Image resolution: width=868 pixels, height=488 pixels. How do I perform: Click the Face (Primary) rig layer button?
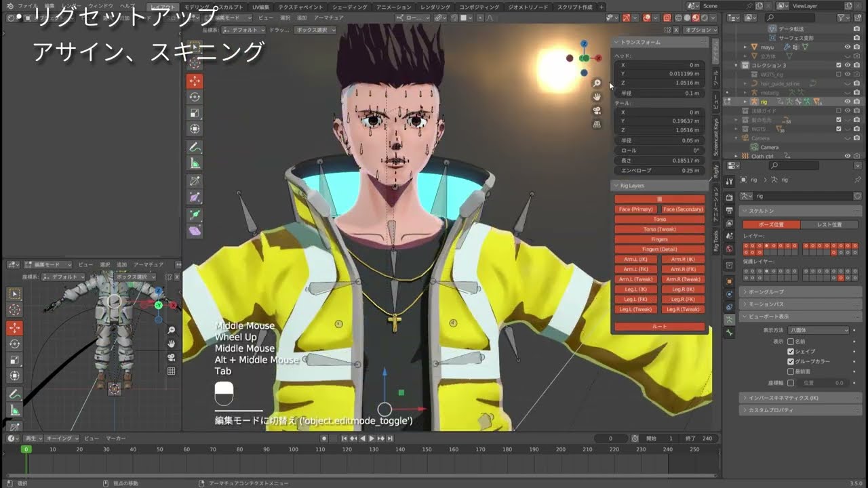click(636, 209)
